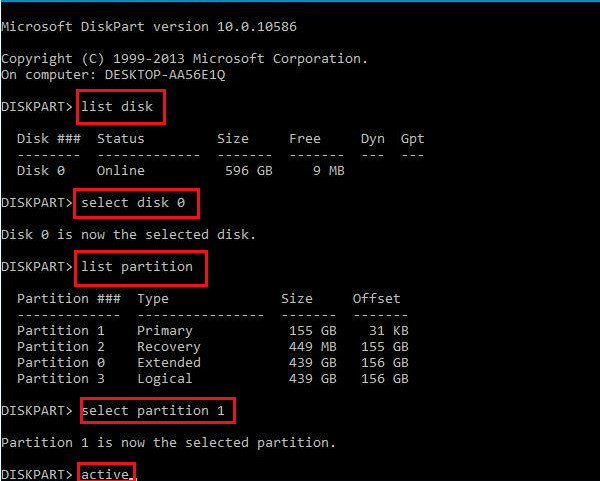Click the 'Offset' column header in partition table
The width and height of the screenshot is (600, 481).
click(x=376, y=299)
